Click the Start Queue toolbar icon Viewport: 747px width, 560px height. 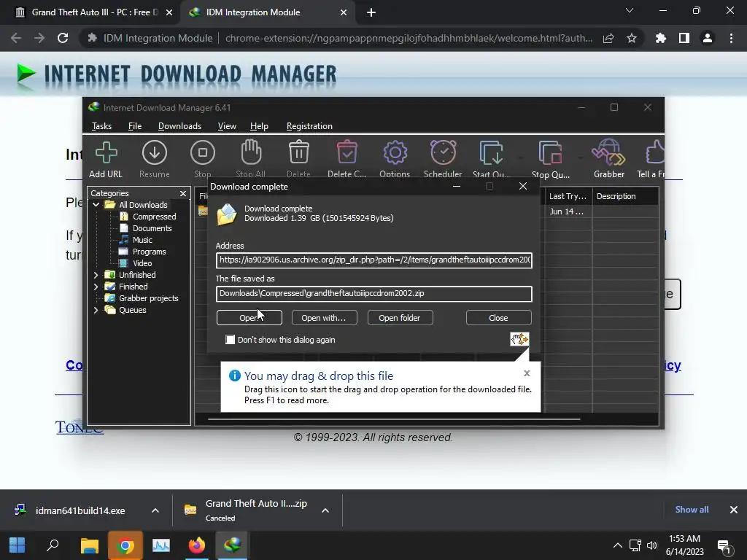pos(491,153)
